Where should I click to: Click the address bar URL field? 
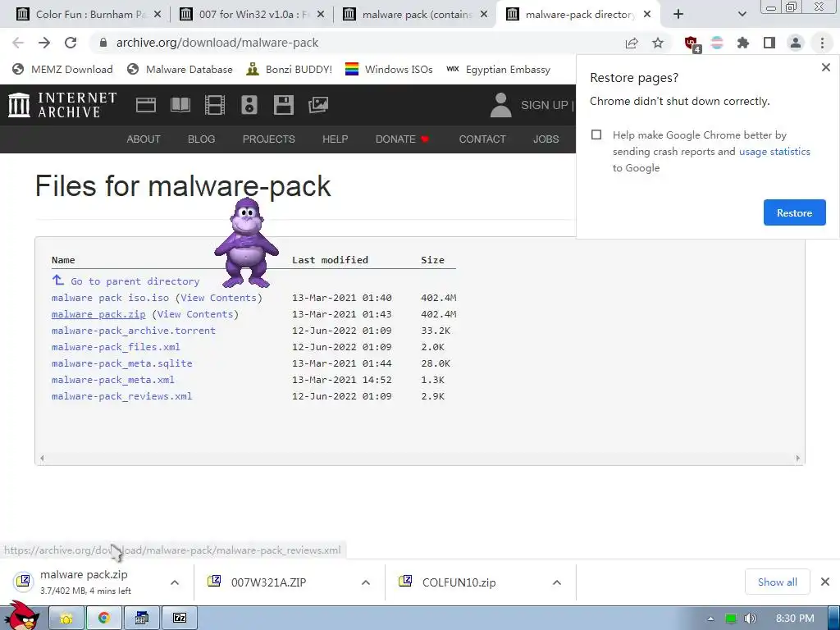tap(354, 43)
